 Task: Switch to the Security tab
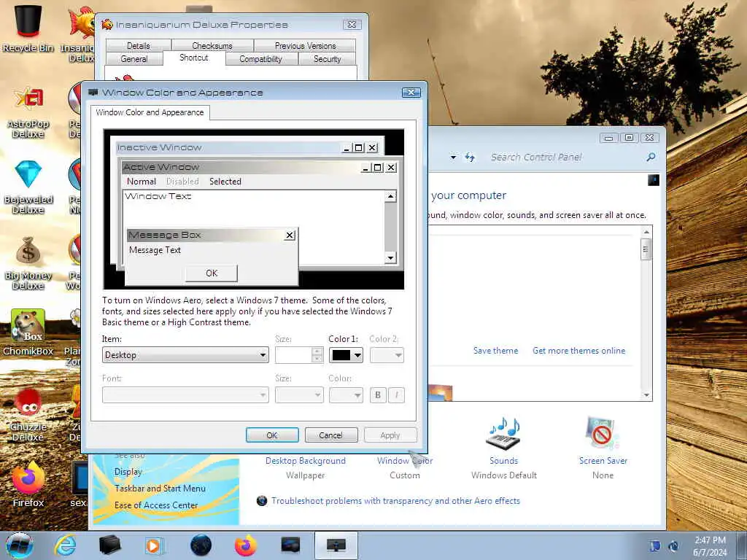(327, 59)
